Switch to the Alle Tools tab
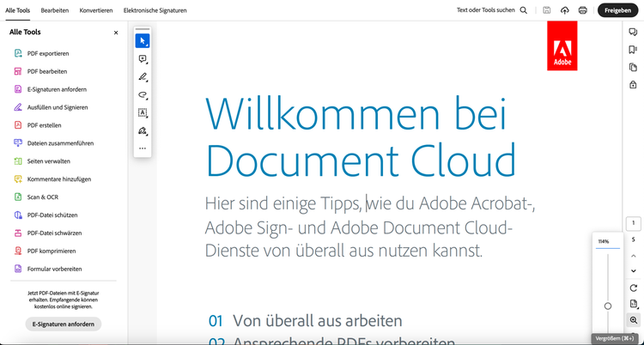This screenshot has height=345, width=644. click(18, 10)
